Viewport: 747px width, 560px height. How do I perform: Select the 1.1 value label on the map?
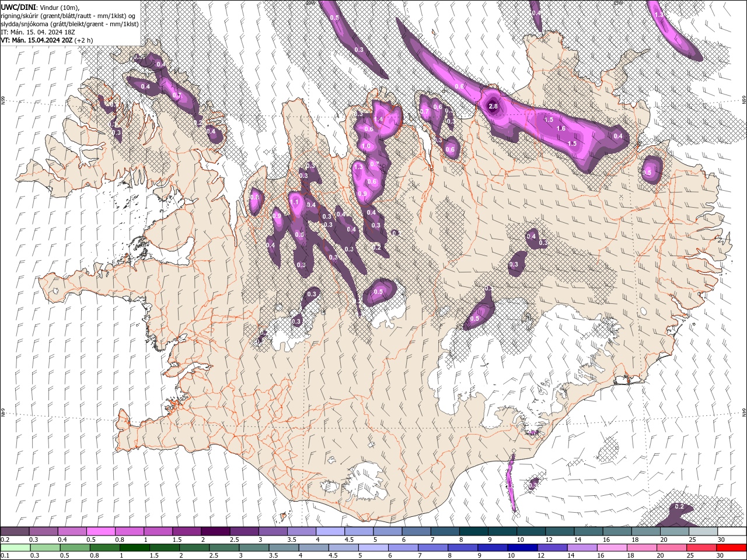[295, 202]
